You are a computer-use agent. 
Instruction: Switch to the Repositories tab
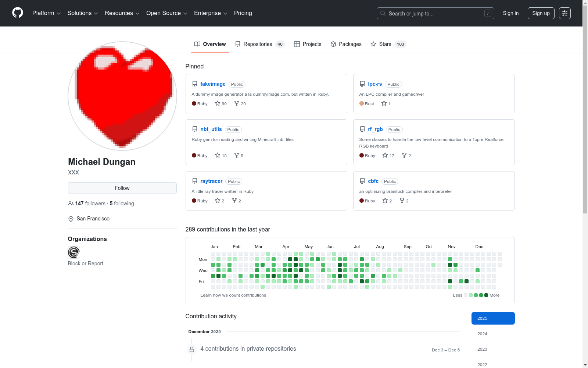260,44
